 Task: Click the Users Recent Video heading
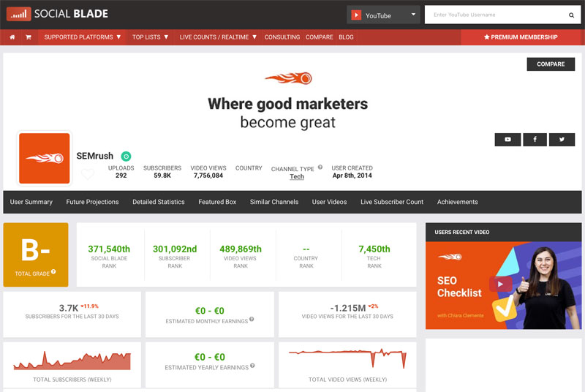(x=462, y=232)
